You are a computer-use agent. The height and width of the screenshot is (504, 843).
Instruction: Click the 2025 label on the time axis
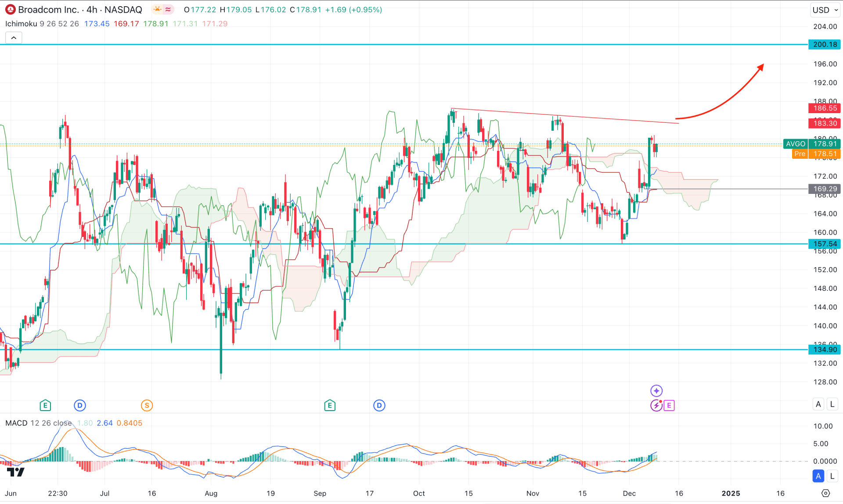731,493
